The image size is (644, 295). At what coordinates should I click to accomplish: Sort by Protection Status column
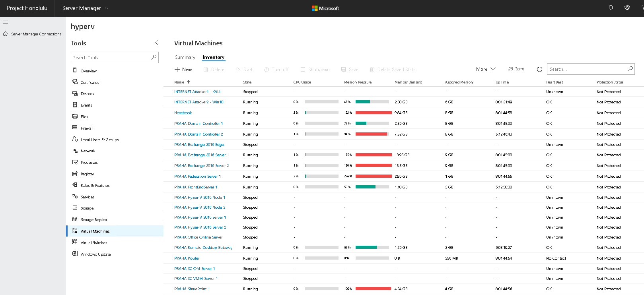click(610, 82)
